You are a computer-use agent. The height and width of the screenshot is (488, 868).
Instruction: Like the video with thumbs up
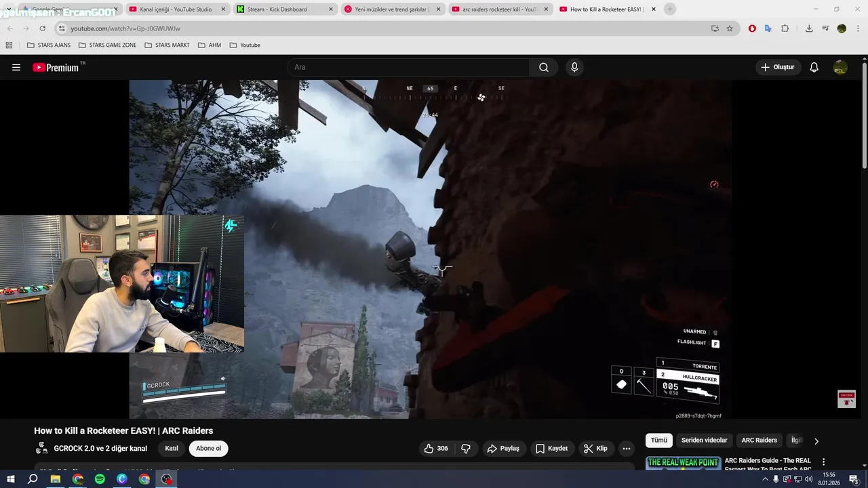click(x=435, y=449)
